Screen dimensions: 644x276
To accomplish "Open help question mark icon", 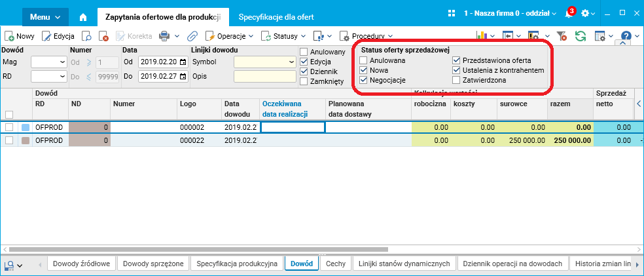I will coord(626,36).
